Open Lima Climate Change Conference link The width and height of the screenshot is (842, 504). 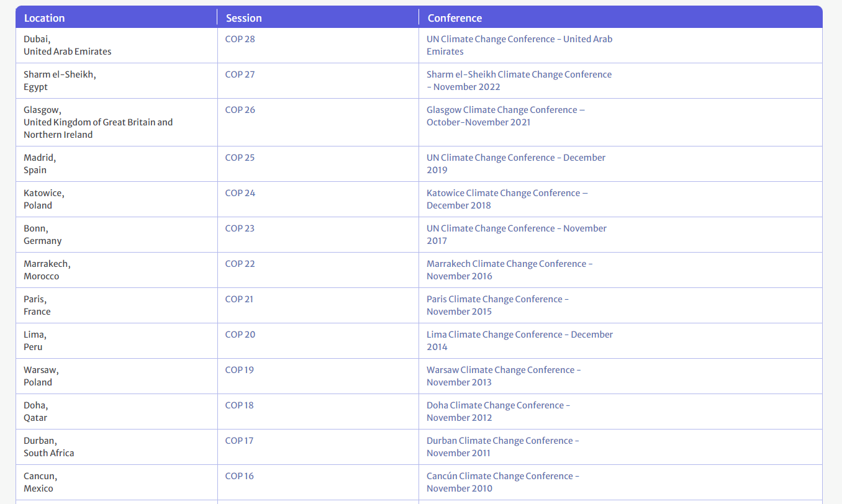[520, 341]
